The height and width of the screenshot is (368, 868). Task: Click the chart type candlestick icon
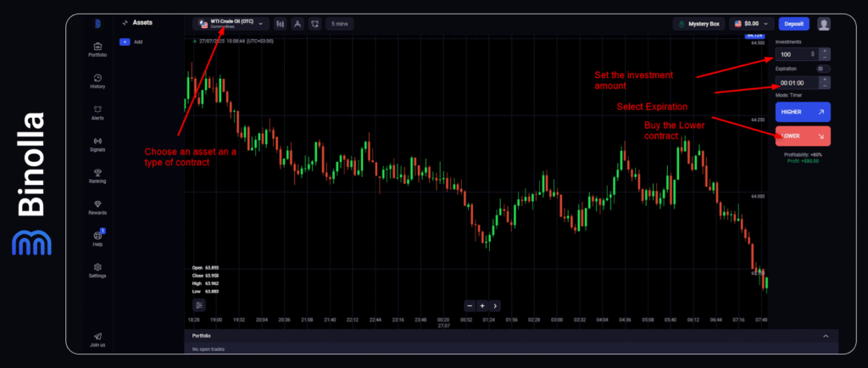[279, 24]
